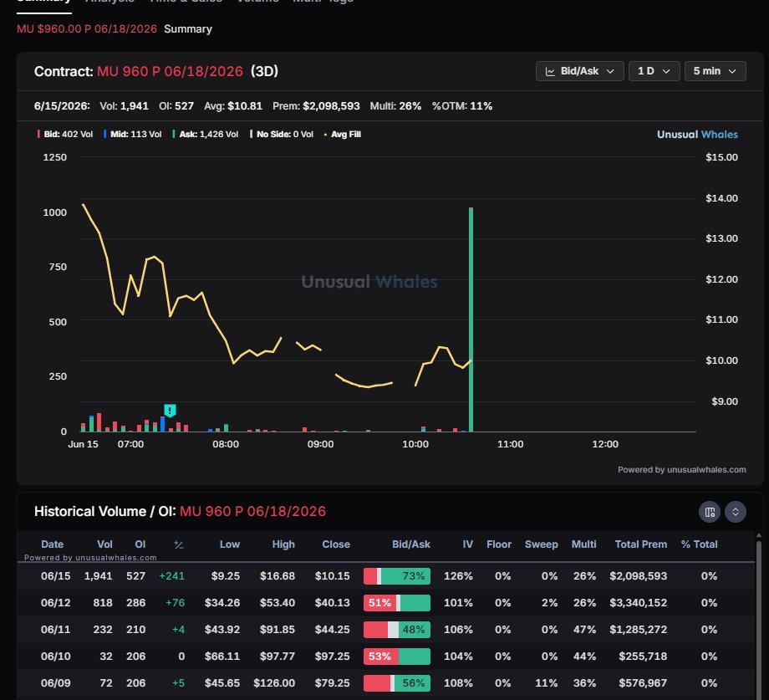
Task: Click the 73% bid/ask bar for 06/15
Action: [397, 576]
